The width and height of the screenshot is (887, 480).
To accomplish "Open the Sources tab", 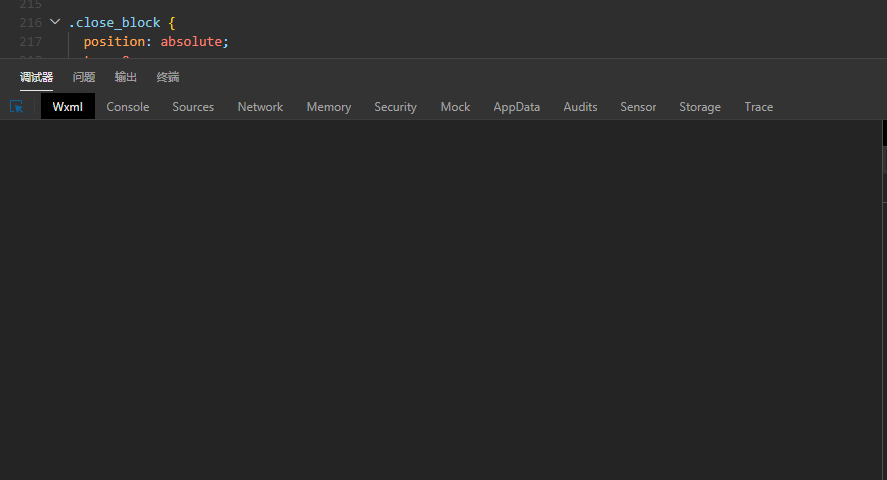I will click(193, 107).
